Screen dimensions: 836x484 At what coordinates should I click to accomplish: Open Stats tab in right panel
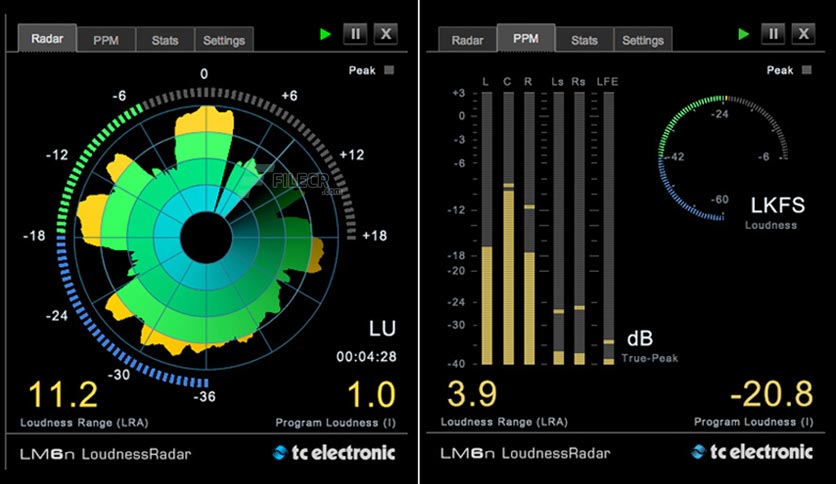pos(584,40)
